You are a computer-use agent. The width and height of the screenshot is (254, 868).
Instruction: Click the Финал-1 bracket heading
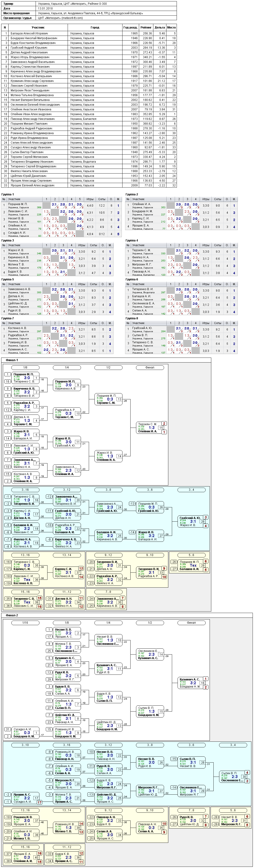click(x=12, y=360)
